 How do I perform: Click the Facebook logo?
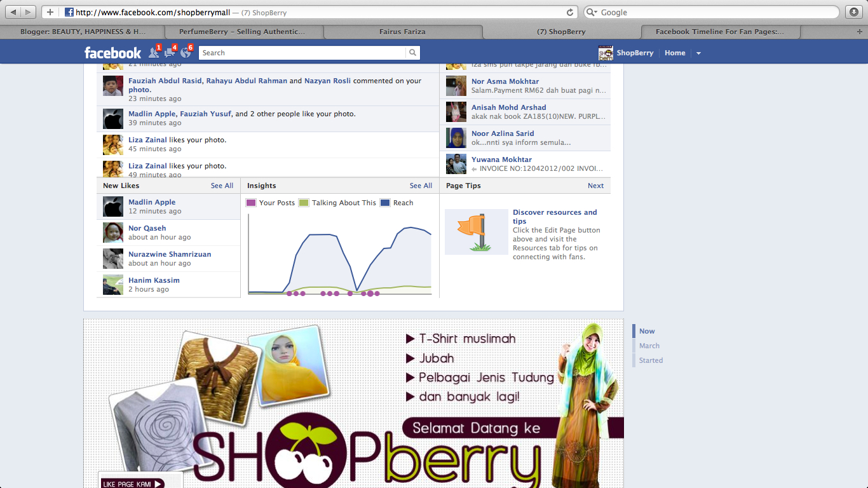[x=113, y=53]
